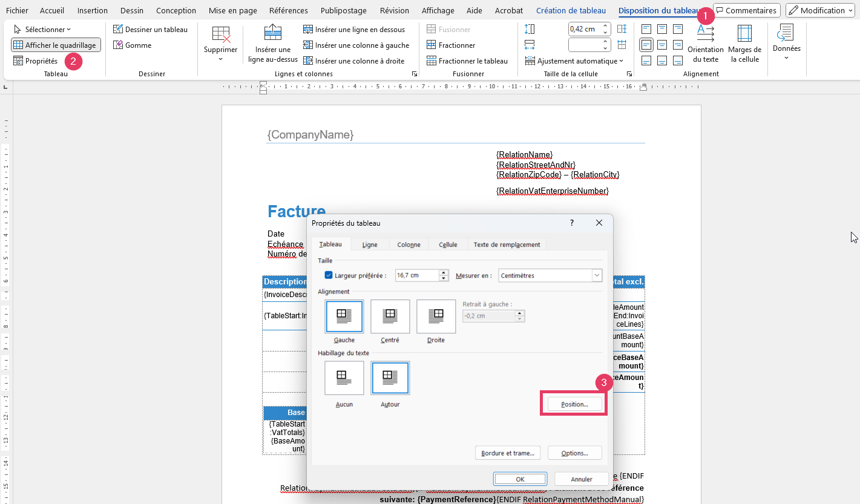Open Création de tableau tab
This screenshot has height=504, width=860.
coord(571,10)
